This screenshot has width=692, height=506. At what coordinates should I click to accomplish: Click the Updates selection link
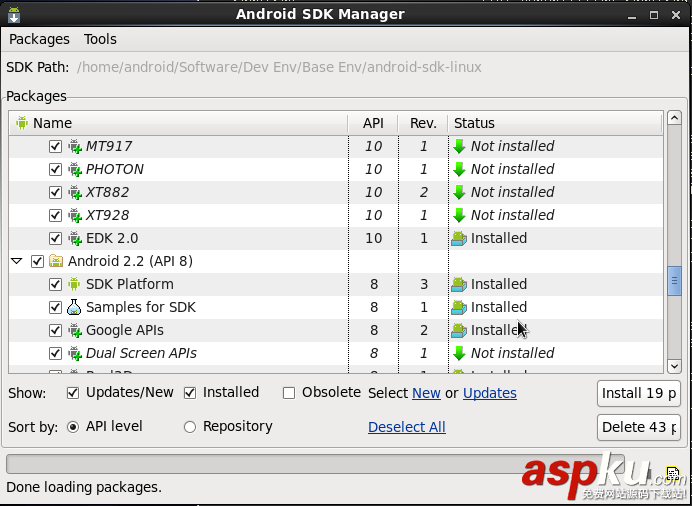click(x=490, y=393)
